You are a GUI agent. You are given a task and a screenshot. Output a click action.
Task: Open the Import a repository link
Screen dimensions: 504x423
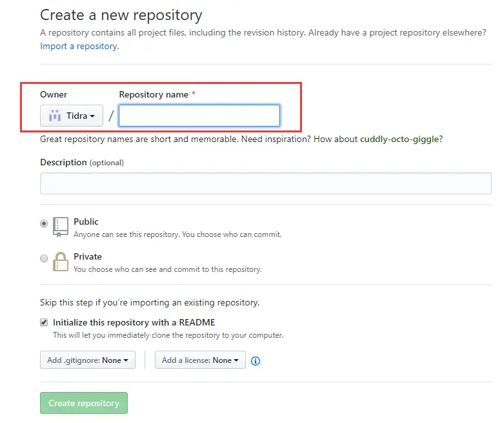coord(79,46)
